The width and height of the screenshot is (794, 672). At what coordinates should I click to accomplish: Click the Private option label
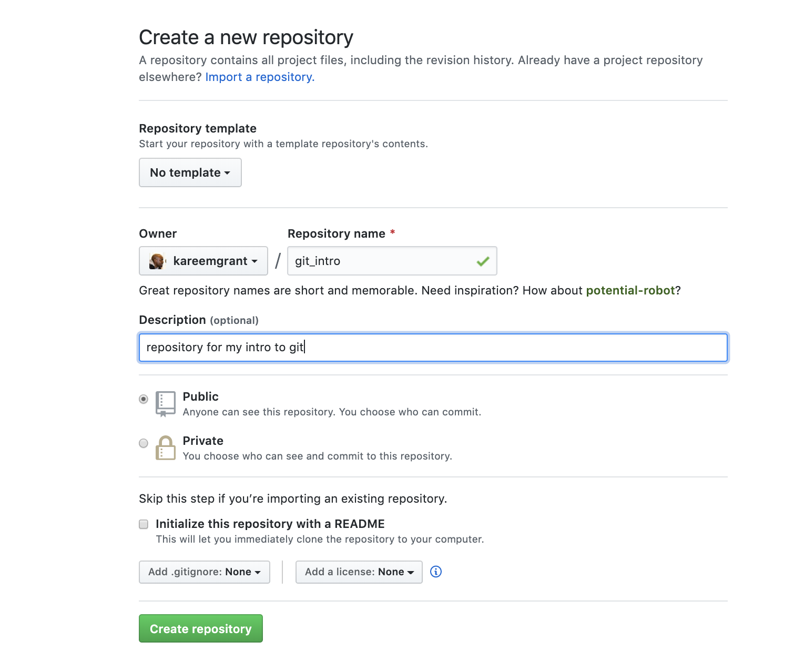coord(203,441)
